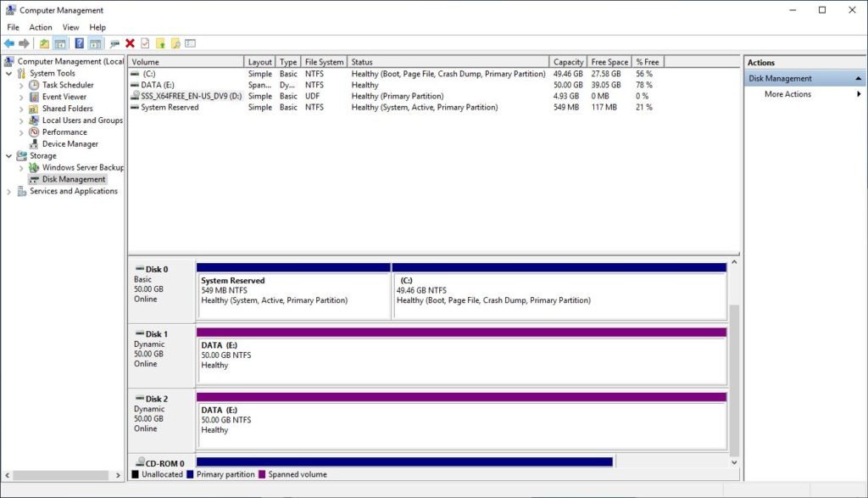Click the Device Manager icon in tree
868x498 pixels.
pos(34,143)
